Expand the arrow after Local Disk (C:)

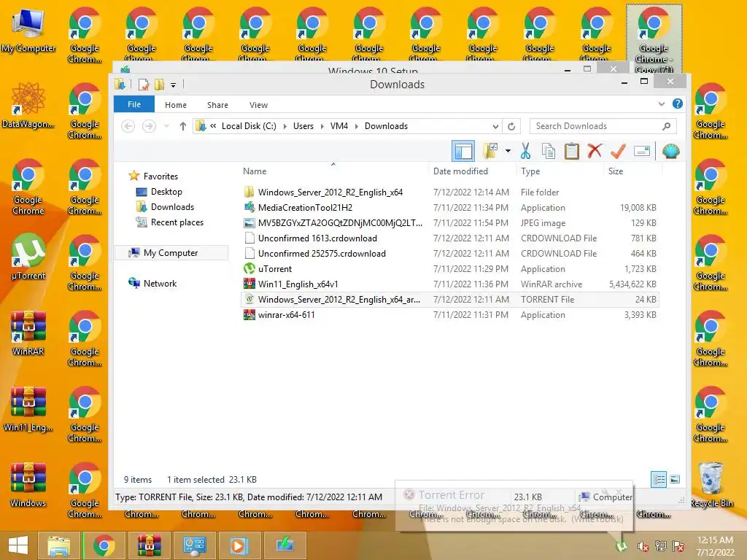click(285, 126)
